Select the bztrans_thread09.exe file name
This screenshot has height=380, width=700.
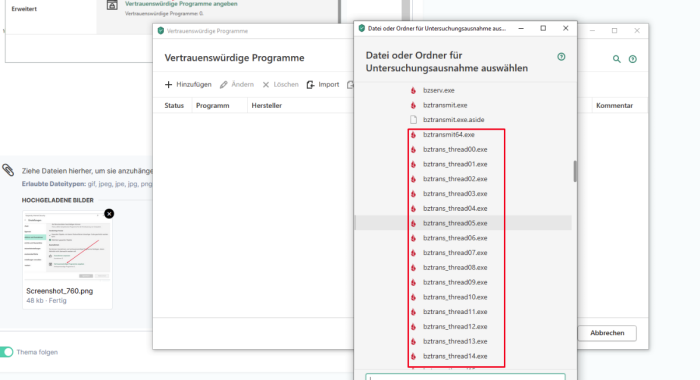[x=455, y=282]
